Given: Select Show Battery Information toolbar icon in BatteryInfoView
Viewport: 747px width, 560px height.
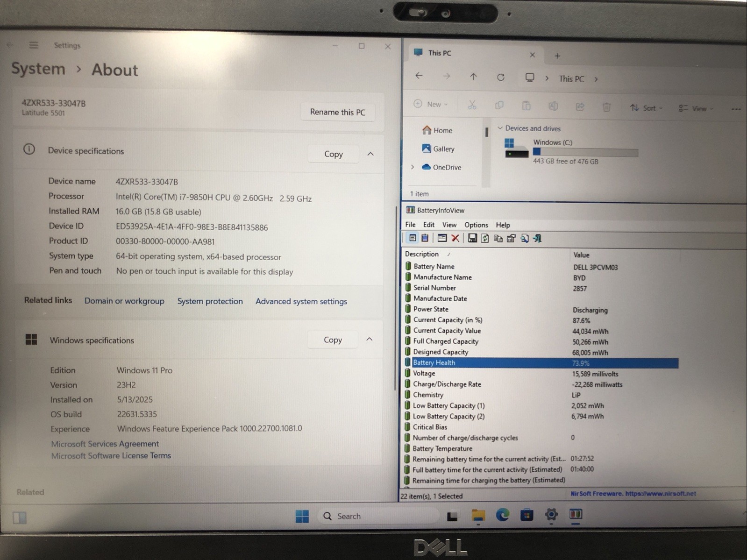Looking at the screenshot, I should tap(413, 238).
